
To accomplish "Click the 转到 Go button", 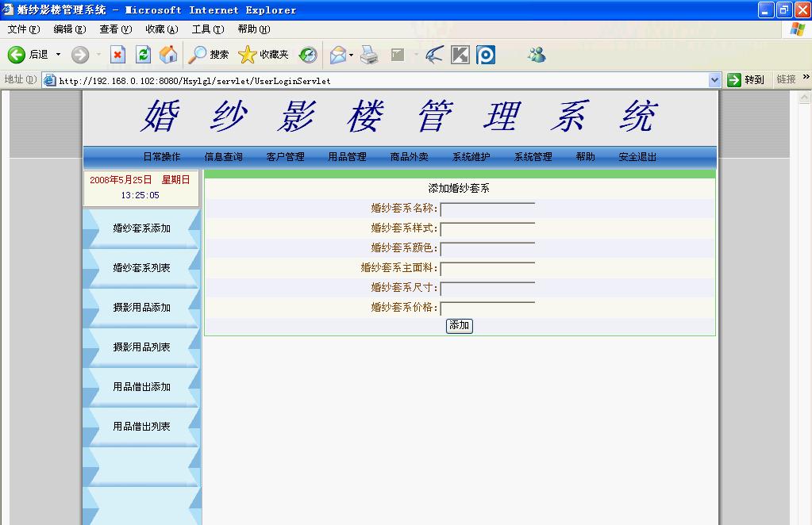I will click(745, 79).
